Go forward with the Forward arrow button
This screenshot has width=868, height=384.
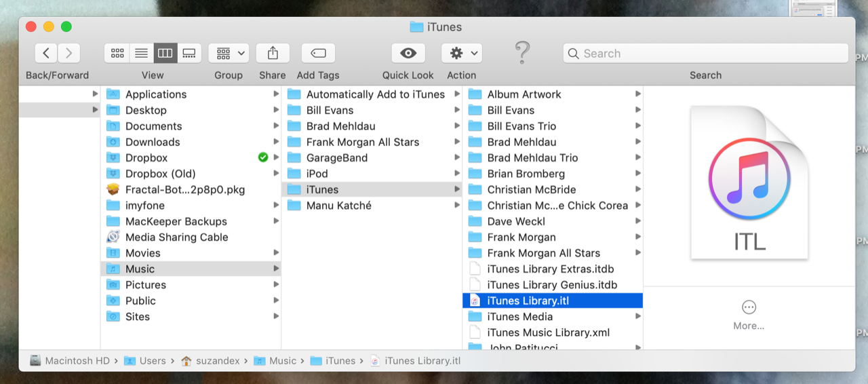click(x=69, y=53)
